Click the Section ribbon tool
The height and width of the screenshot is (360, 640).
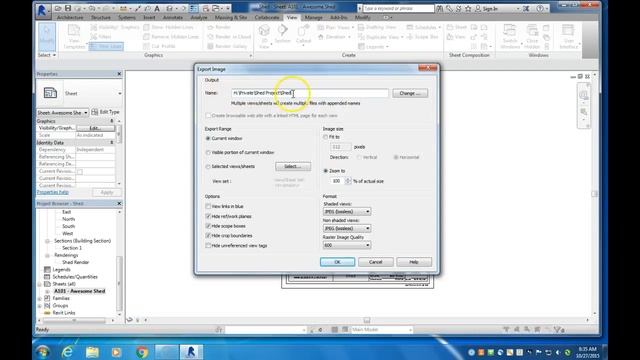[282, 34]
